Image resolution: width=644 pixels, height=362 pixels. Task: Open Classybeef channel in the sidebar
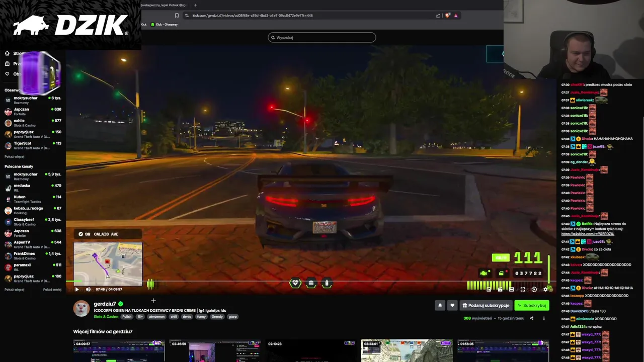[33, 222]
